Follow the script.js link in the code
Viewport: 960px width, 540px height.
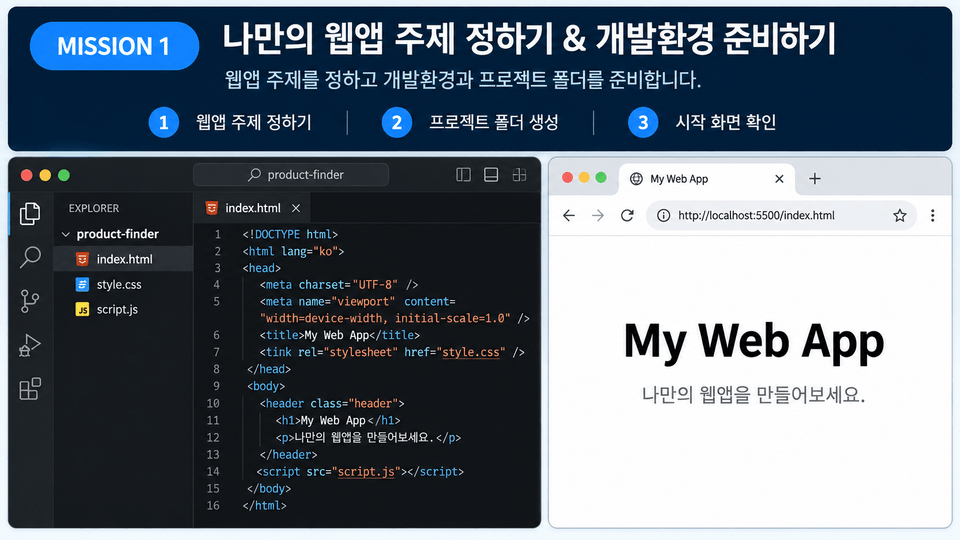366,471
